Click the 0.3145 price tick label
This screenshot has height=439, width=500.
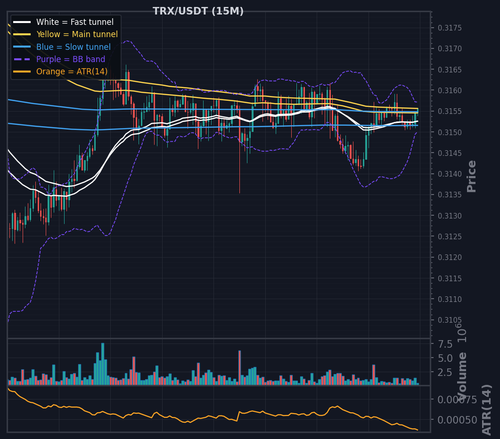450,153
